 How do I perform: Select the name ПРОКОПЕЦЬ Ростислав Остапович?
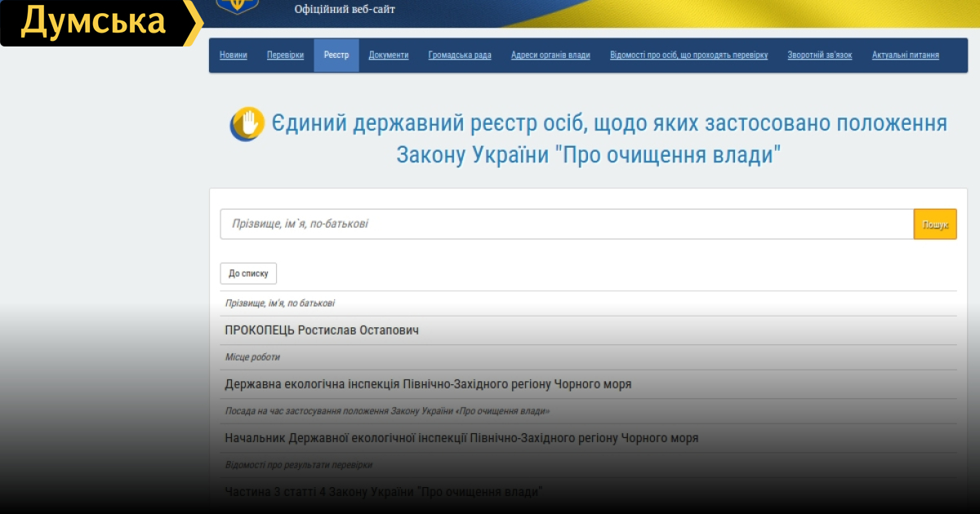322,330
